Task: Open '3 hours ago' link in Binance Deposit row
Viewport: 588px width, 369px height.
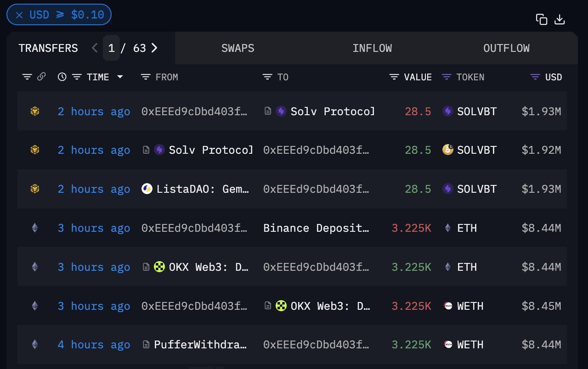Action: (94, 228)
